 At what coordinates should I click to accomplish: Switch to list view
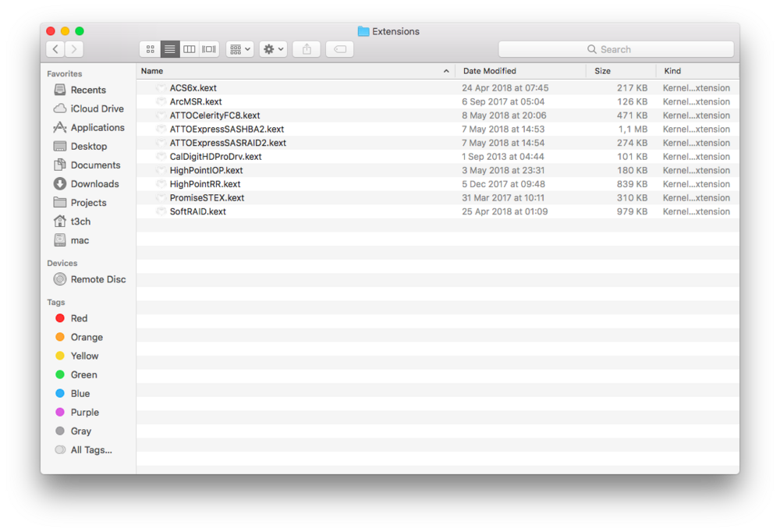[x=170, y=49]
